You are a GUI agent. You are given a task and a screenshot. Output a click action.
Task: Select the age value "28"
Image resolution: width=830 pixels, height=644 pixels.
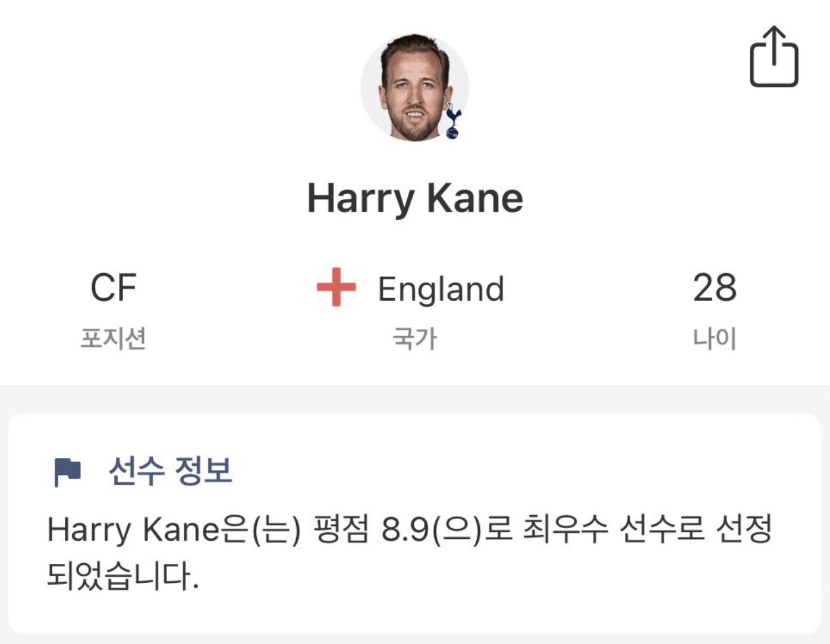(x=714, y=288)
